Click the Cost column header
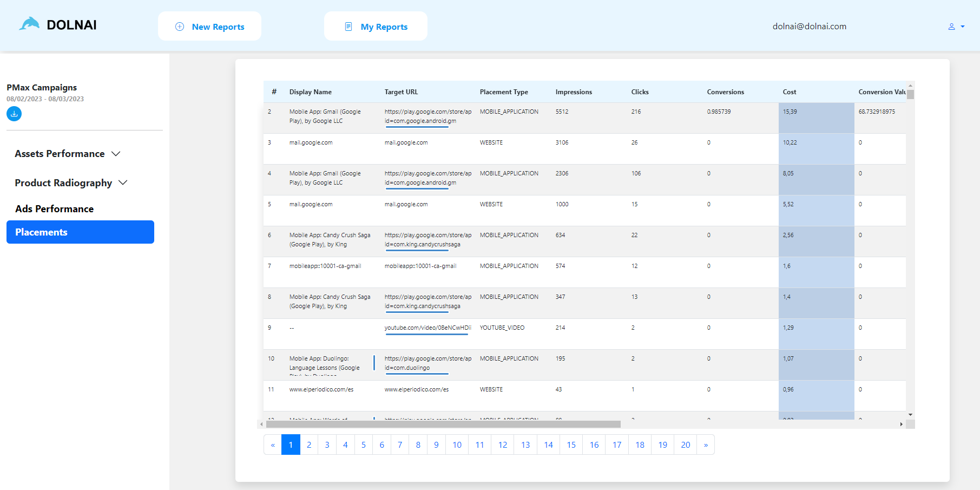Screen dimensions: 980x490 point(789,92)
